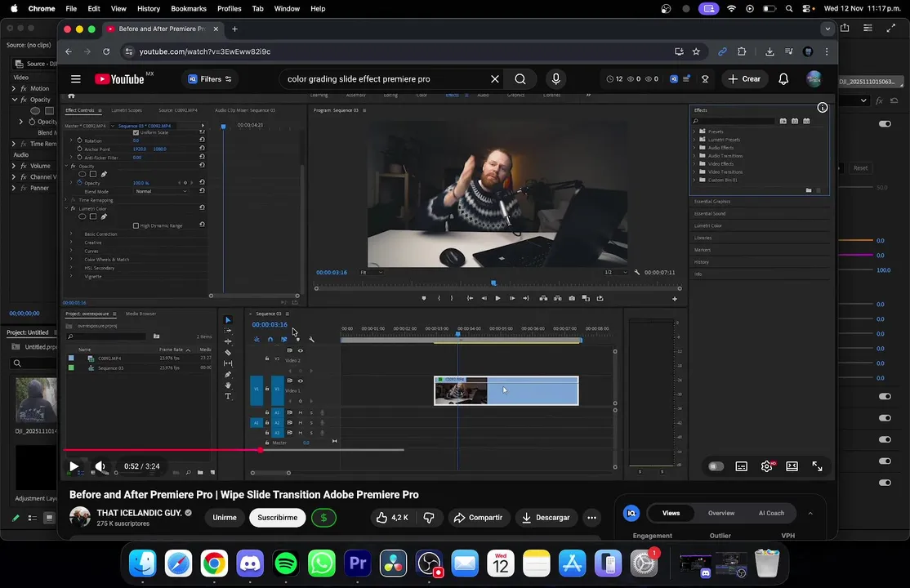This screenshot has height=588, width=910.
Task: Enter YouTube fullscreen mode
Action: pos(817,466)
